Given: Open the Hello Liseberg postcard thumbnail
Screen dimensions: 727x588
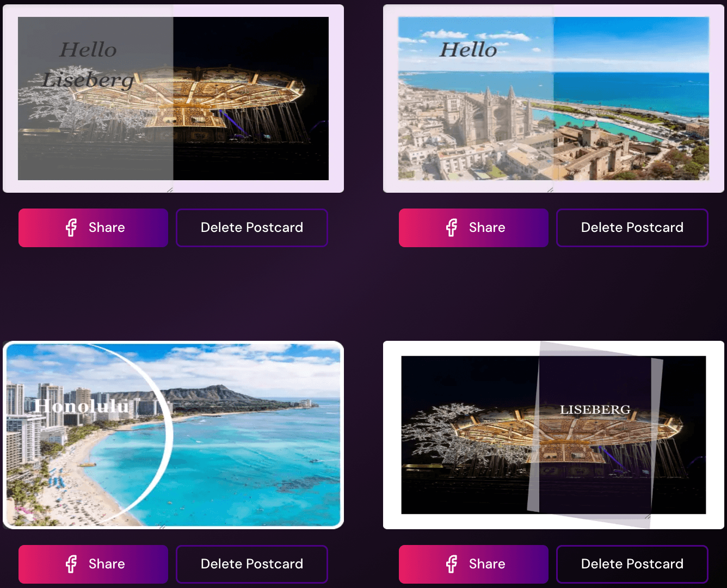Looking at the screenshot, I should 173,99.
